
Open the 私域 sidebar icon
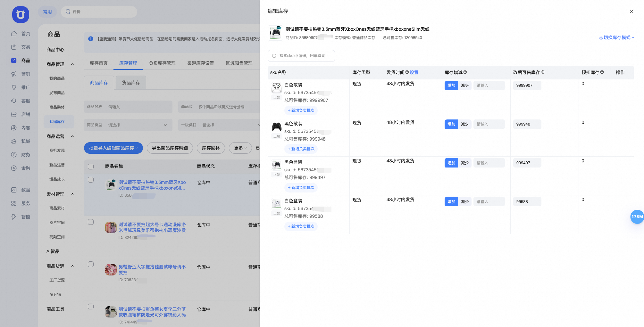(x=14, y=141)
